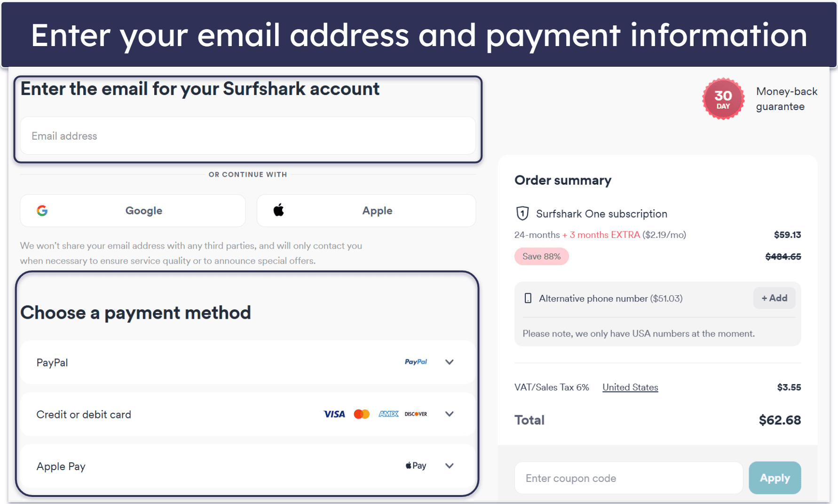Click the Discover card icon
Image resolution: width=838 pixels, height=504 pixels.
[x=416, y=414]
